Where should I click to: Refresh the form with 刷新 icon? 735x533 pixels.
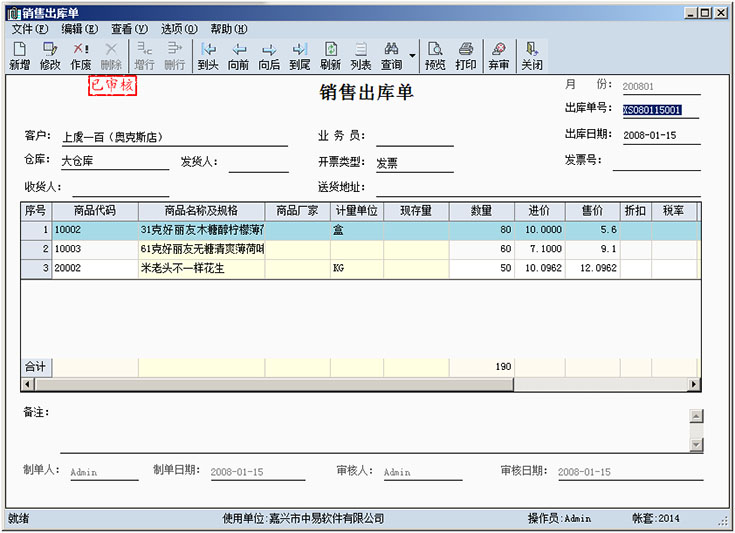(330, 56)
